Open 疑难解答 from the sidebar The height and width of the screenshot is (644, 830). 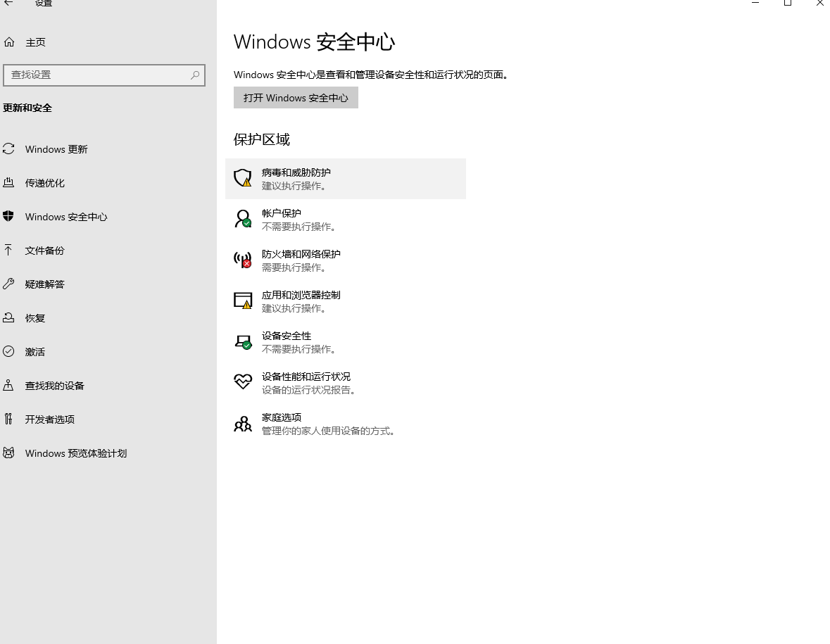click(x=45, y=284)
